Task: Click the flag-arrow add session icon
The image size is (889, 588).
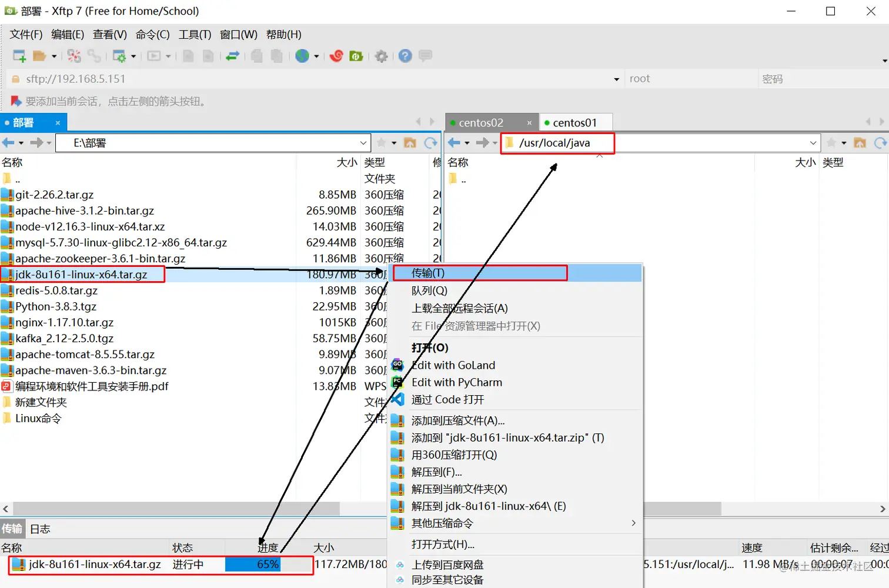Action: click(16, 102)
